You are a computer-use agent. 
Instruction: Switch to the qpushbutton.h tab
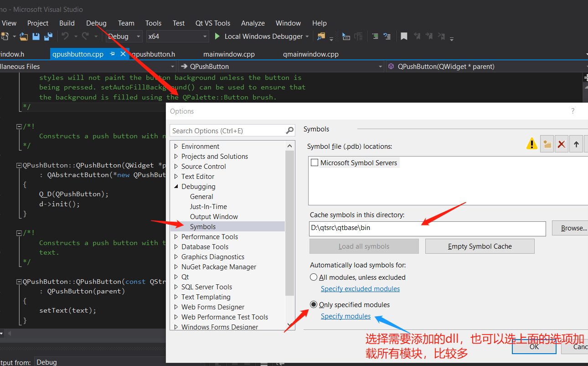(x=154, y=54)
